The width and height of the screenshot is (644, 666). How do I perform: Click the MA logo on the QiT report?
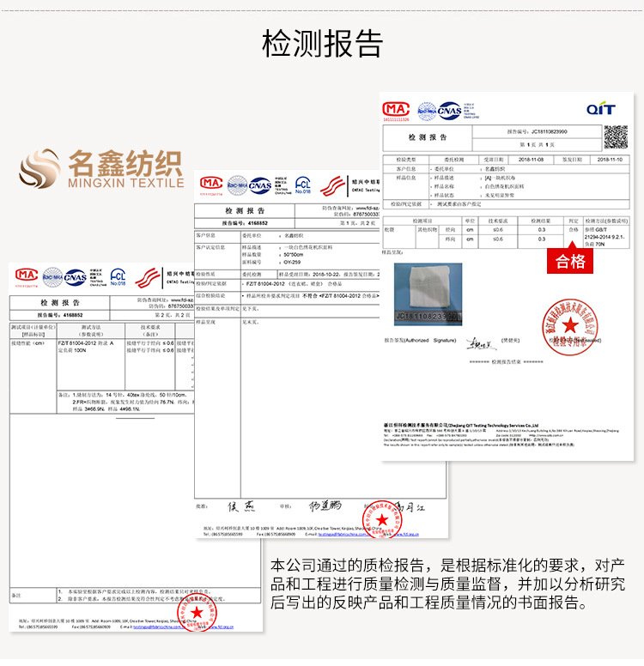396,110
